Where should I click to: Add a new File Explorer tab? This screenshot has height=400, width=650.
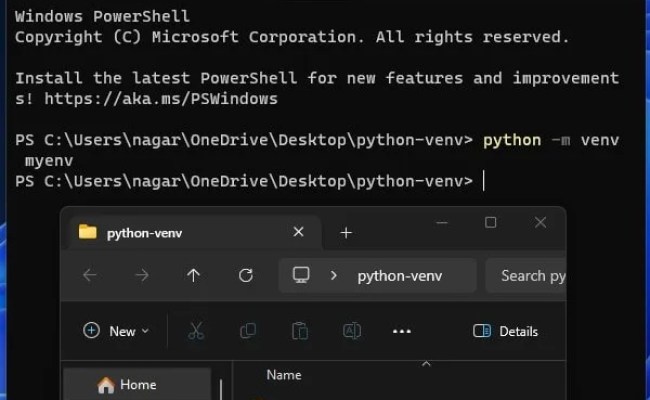pyautogui.click(x=346, y=233)
